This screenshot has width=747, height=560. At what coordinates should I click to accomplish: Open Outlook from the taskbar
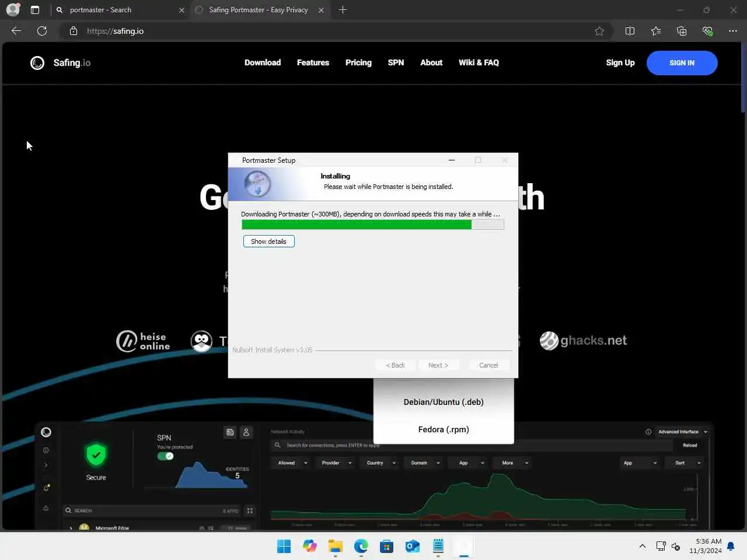coord(413,546)
